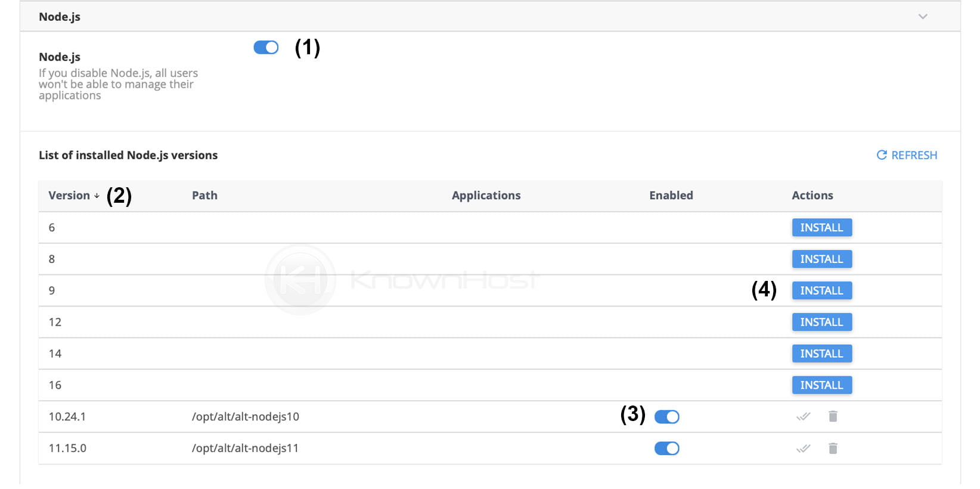Image resolution: width=980 pixels, height=489 pixels.
Task: Click the trash icon to delete Node.js 10.24.1
Action: click(x=833, y=416)
